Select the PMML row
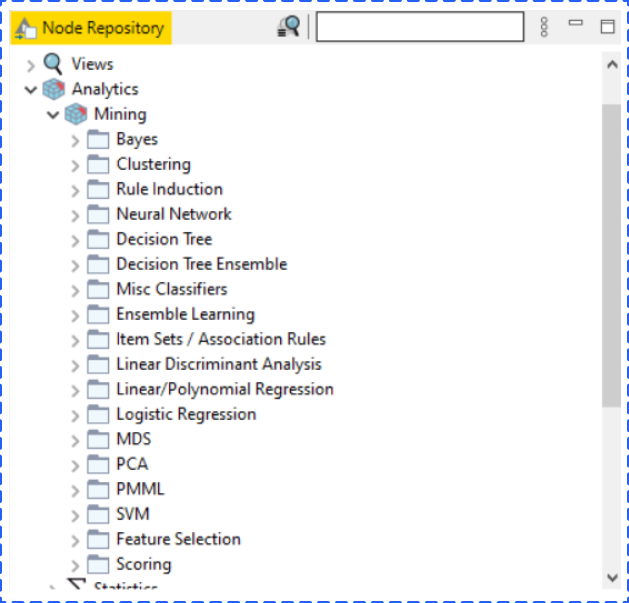This screenshot has width=629, height=603. [140, 489]
